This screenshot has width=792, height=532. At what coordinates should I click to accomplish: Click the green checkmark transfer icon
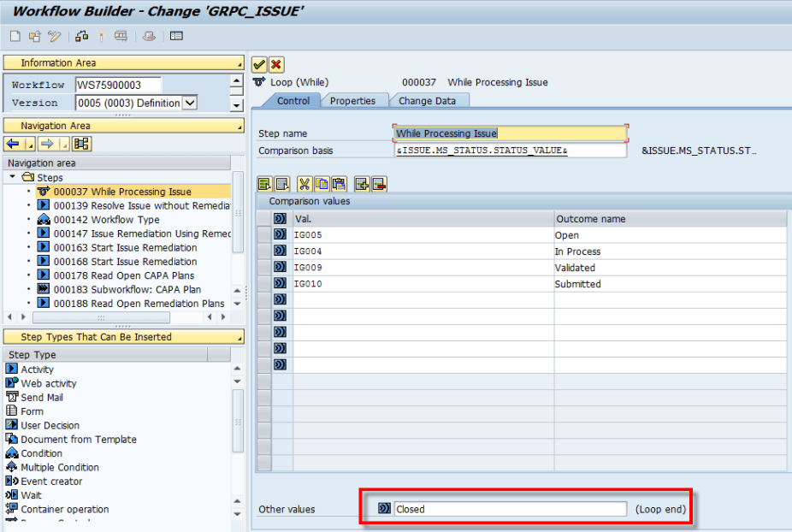(x=259, y=65)
